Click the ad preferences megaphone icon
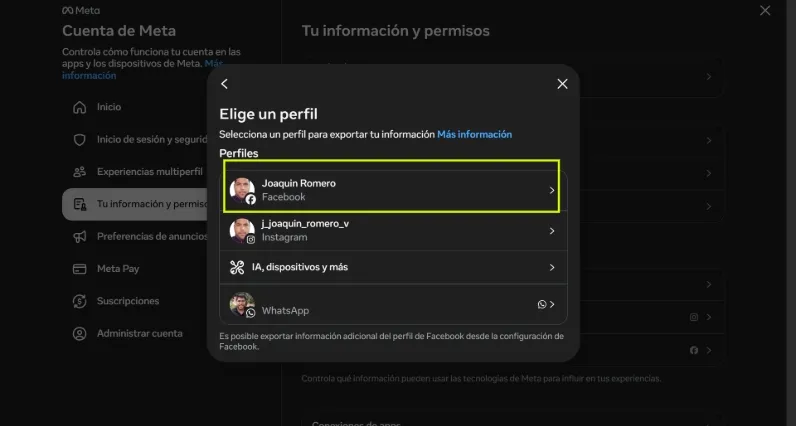 coord(79,237)
